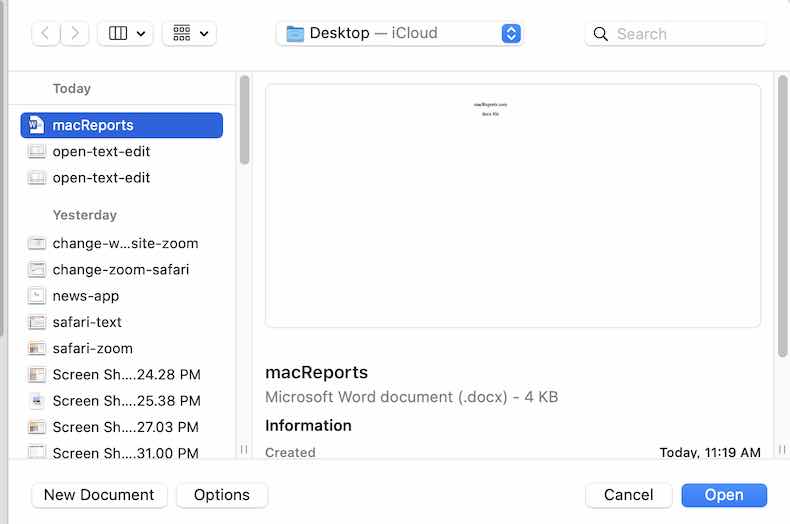Image resolution: width=790 pixels, height=524 pixels.
Task: Click the Word icon beside macReports
Action: (x=36, y=124)
